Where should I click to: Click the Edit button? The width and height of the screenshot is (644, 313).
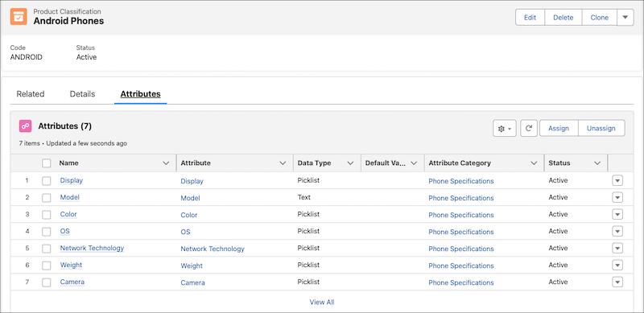(x=530, y=17)
